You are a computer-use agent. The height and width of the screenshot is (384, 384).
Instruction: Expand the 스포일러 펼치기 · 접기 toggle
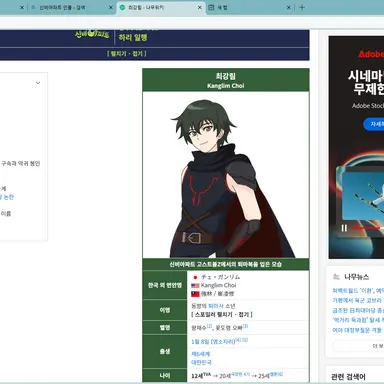(222, 314)
